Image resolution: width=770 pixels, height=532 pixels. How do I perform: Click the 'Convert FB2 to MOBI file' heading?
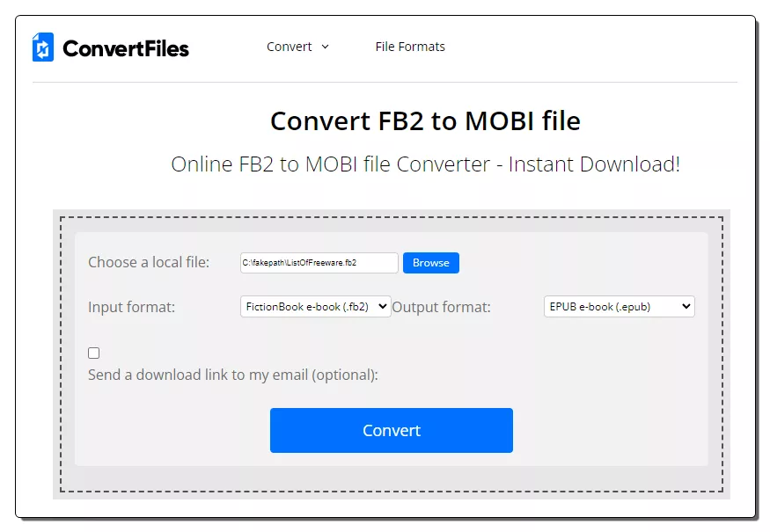point(425,120)
